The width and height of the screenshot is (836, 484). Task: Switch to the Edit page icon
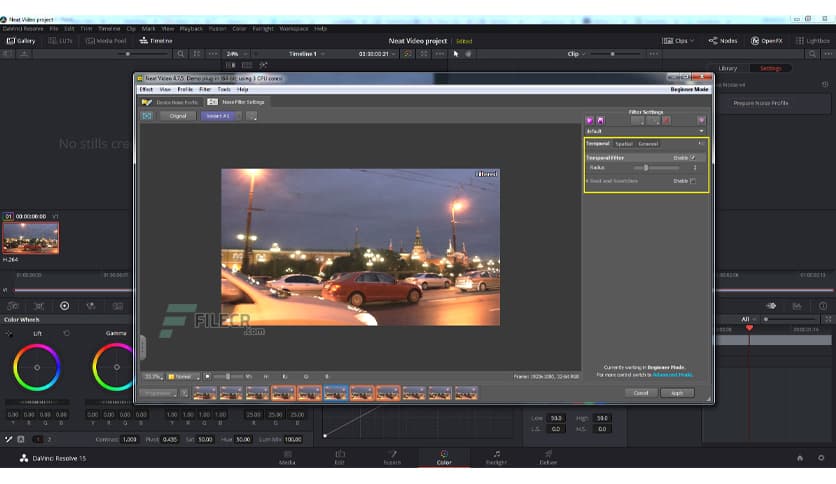click(340, 457)
